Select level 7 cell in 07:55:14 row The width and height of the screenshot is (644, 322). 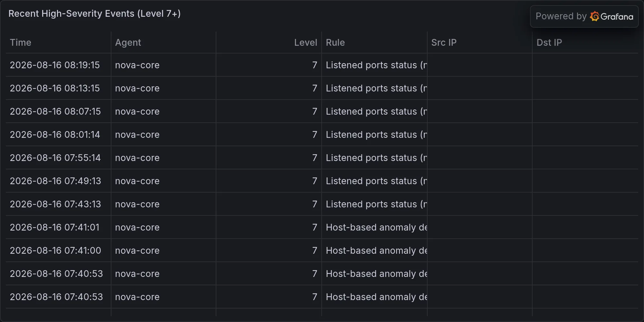pyautogui.click(x=315, y=158)
